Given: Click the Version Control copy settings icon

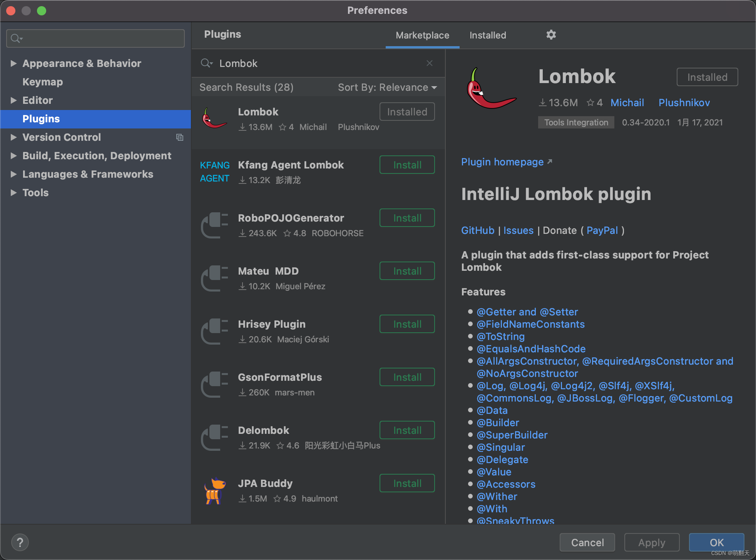Looking at the screenshot, I should pos(179,137).
